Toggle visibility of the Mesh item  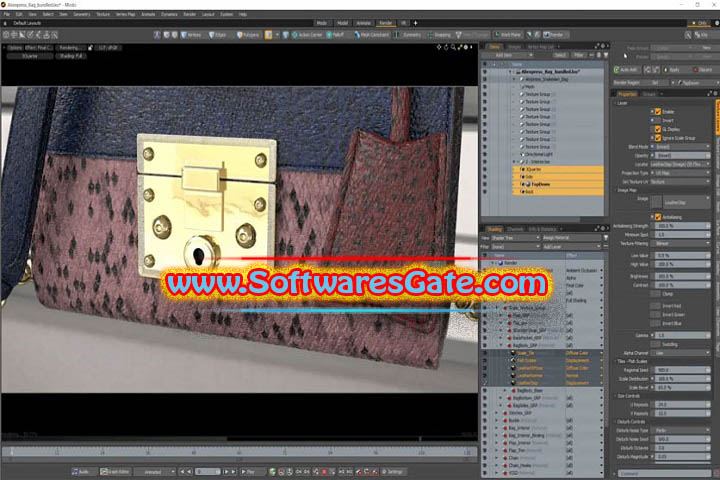tap(485, 87)
